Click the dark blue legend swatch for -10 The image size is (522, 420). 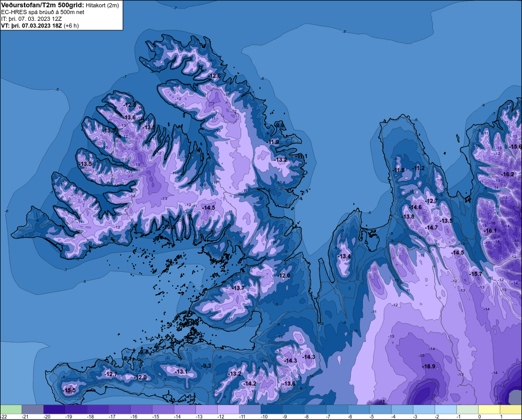click(x=271, y=410)
